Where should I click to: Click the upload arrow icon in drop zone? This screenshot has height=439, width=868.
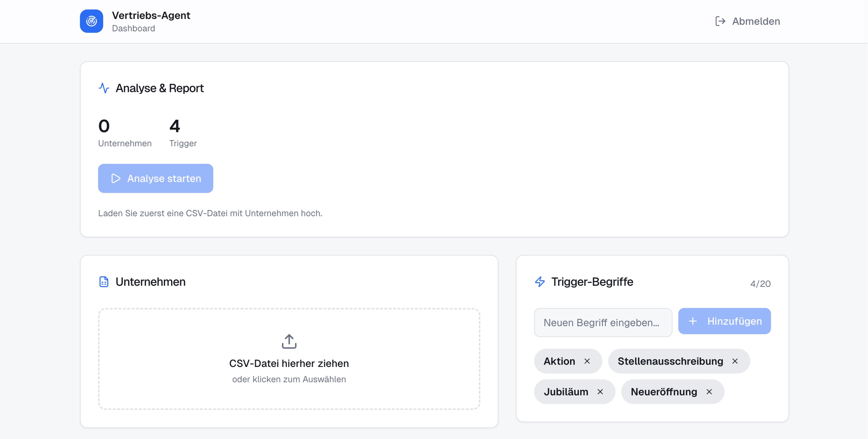[x=289, y=341]
